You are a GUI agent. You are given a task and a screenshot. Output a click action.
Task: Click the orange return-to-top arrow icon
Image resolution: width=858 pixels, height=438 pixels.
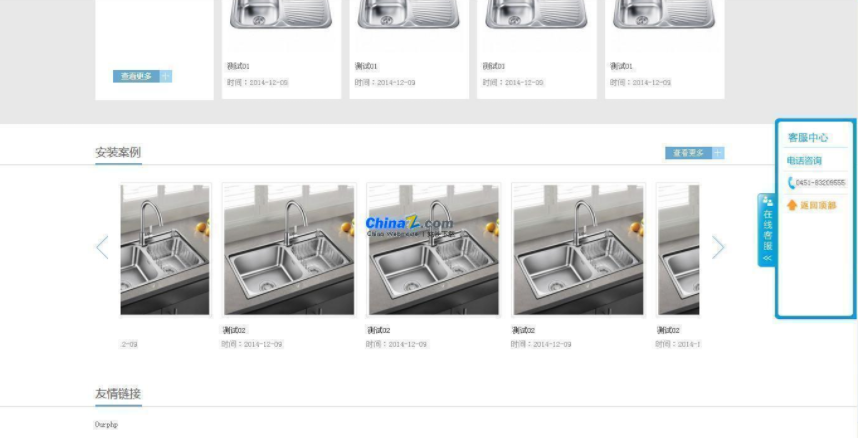[x=792, y=205]
